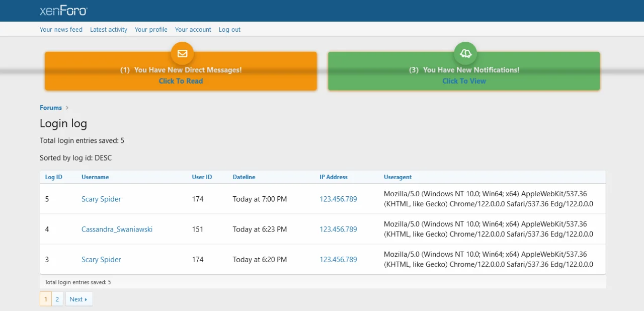Viewport: 644px width, 311px height.
Task: Click To Read direct messages
Action: [181, 81]
